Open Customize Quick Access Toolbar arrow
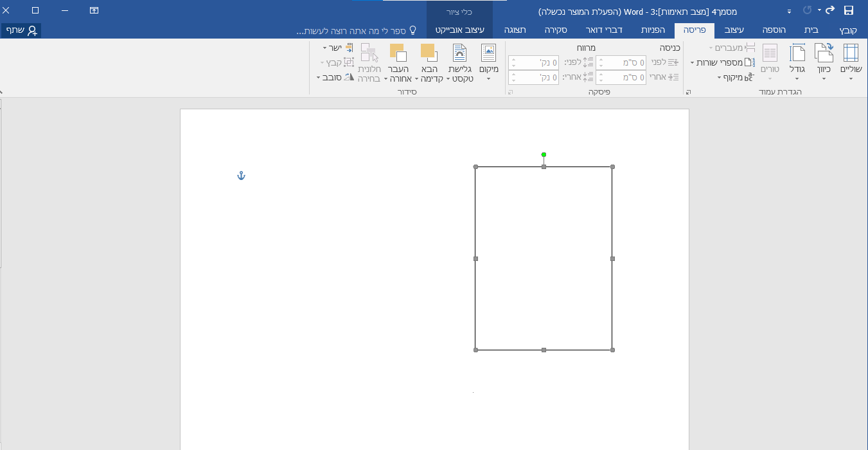This screenshot has height=450, width=868. (x=789, y=12)
